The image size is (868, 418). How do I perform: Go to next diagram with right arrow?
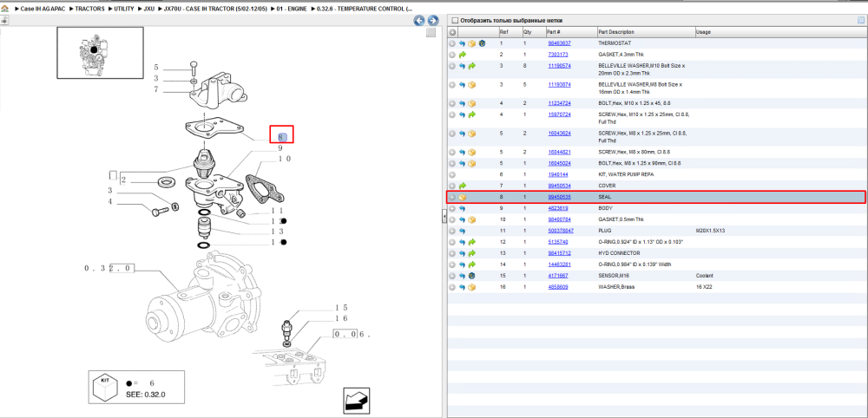[x=433, y=21]
